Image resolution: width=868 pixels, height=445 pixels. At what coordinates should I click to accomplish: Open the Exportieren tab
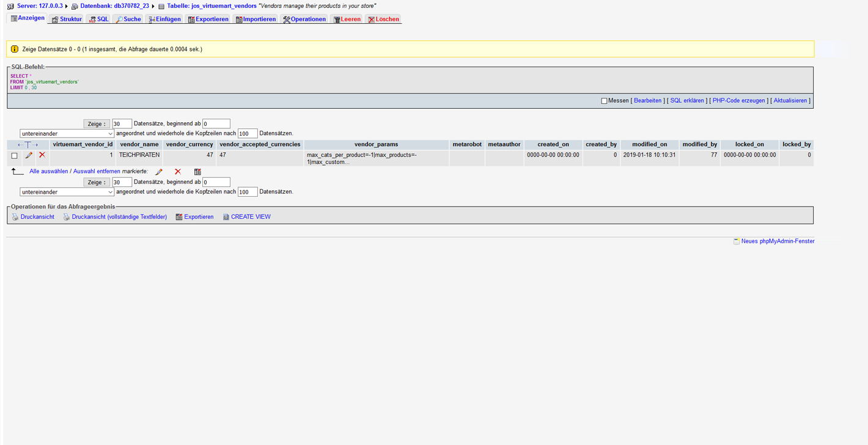click(208, 20)
